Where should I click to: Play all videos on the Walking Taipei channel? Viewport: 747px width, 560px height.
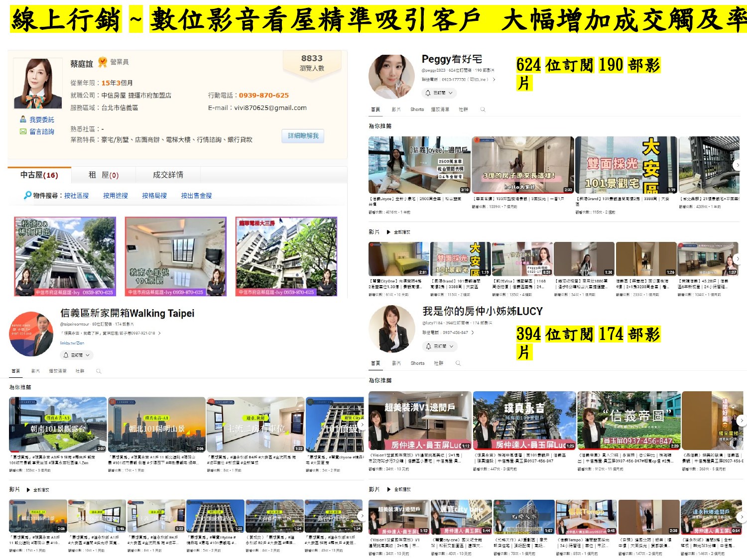pyautogui.click(x=37, y=490)
